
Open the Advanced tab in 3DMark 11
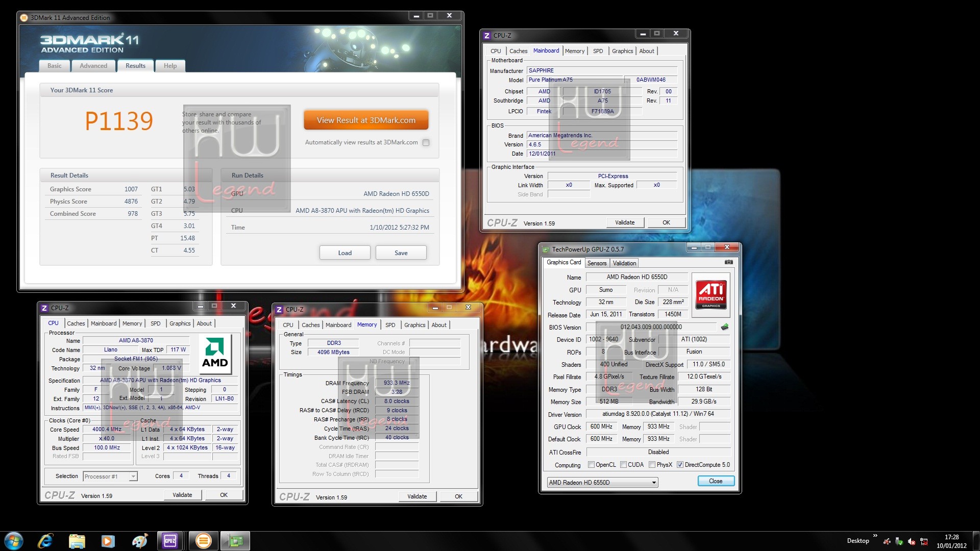point(93,66)
